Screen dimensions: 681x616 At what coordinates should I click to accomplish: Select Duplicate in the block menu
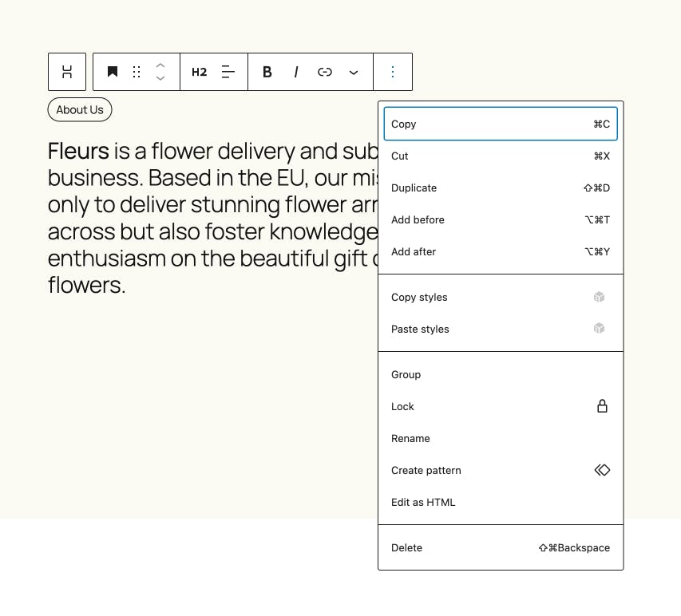coord(501,188)
